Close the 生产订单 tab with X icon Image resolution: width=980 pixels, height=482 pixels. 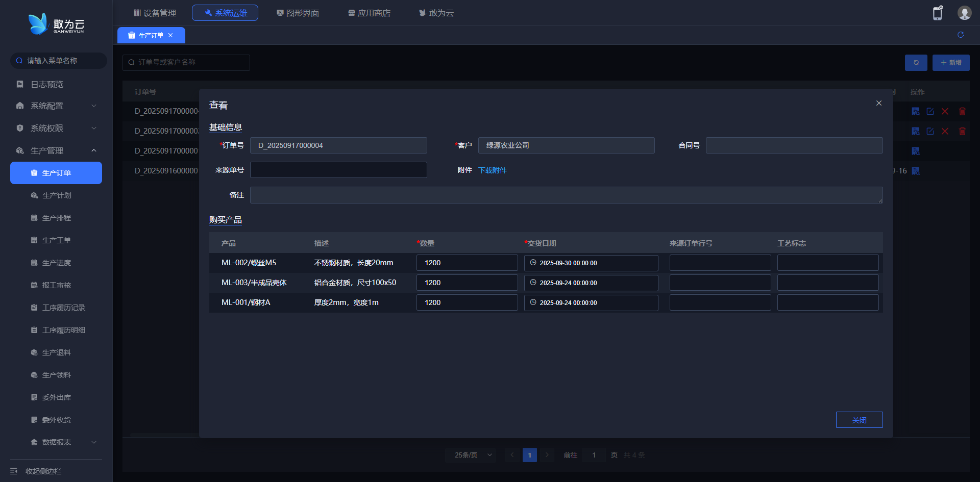pyautogui.click(x=170, y=35)
